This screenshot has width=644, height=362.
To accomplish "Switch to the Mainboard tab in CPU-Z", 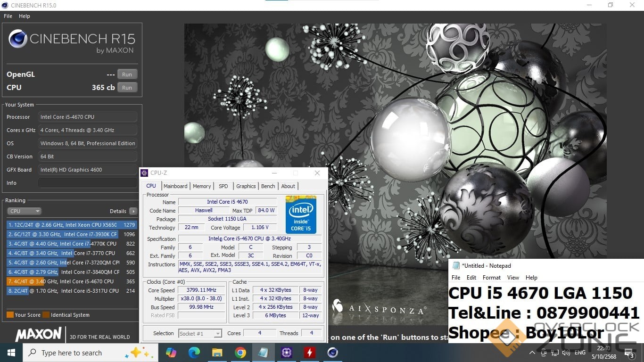I will [175, 186].
